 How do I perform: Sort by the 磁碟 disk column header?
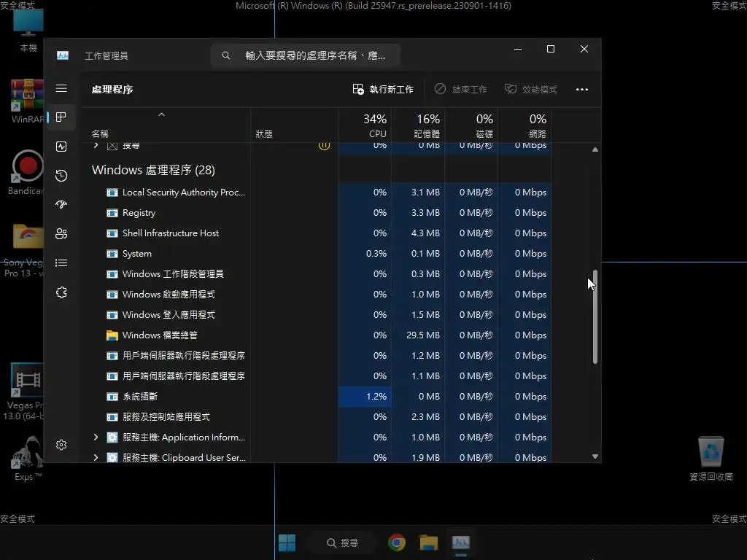click(x=471, y=125)
